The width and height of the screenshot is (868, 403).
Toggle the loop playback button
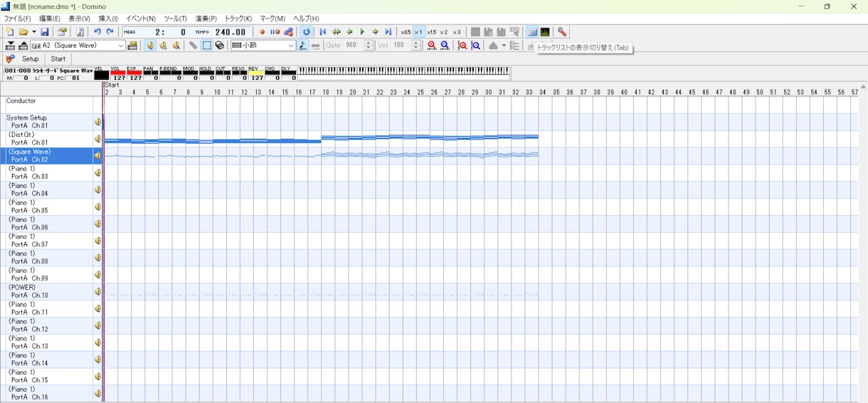[x=307, y=32]
